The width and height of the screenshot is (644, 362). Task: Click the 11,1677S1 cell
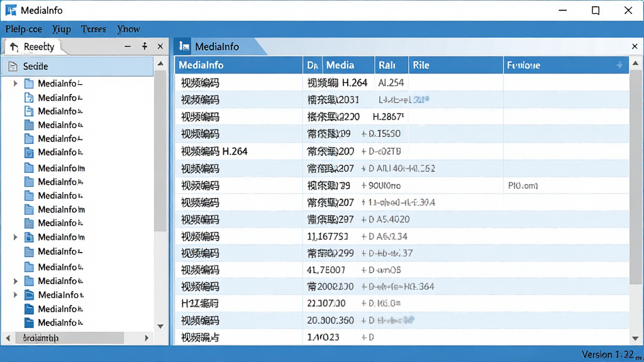[328, 236]
